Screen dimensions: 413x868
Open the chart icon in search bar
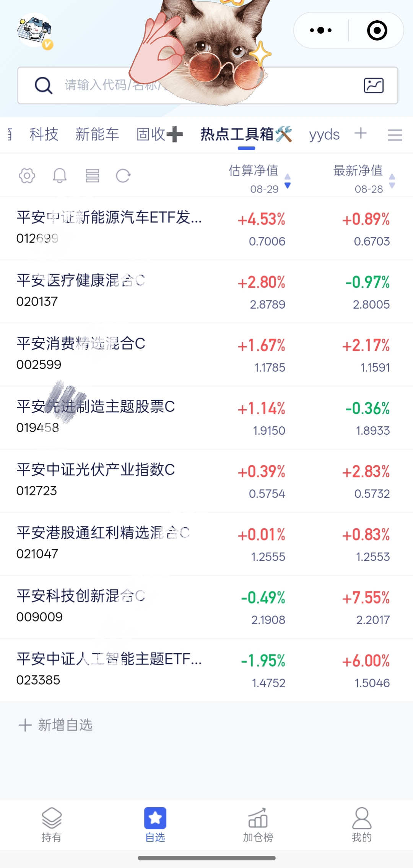coord(374,85)
